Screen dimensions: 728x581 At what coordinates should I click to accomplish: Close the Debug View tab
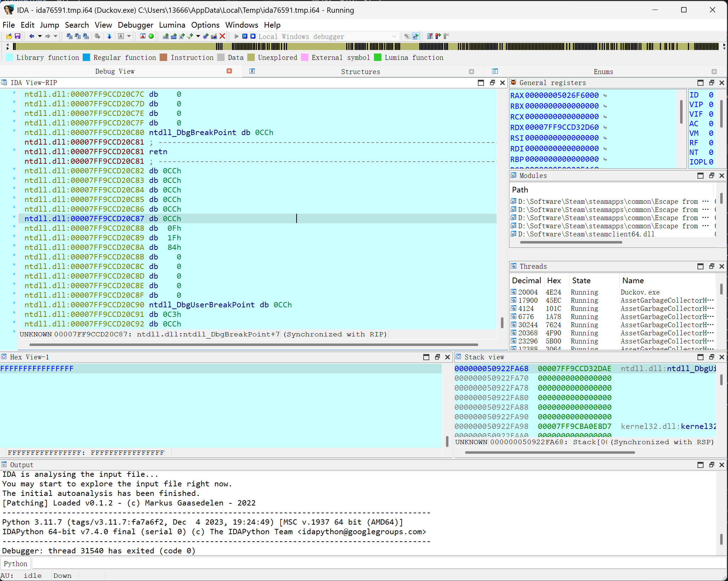pyautogui.click(x=229, y=71)
